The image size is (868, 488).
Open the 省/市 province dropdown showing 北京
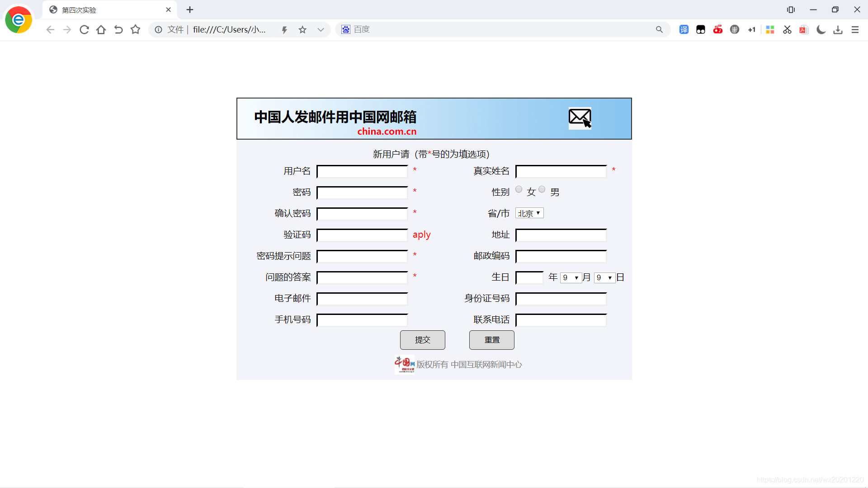click(x=529, y=213)
